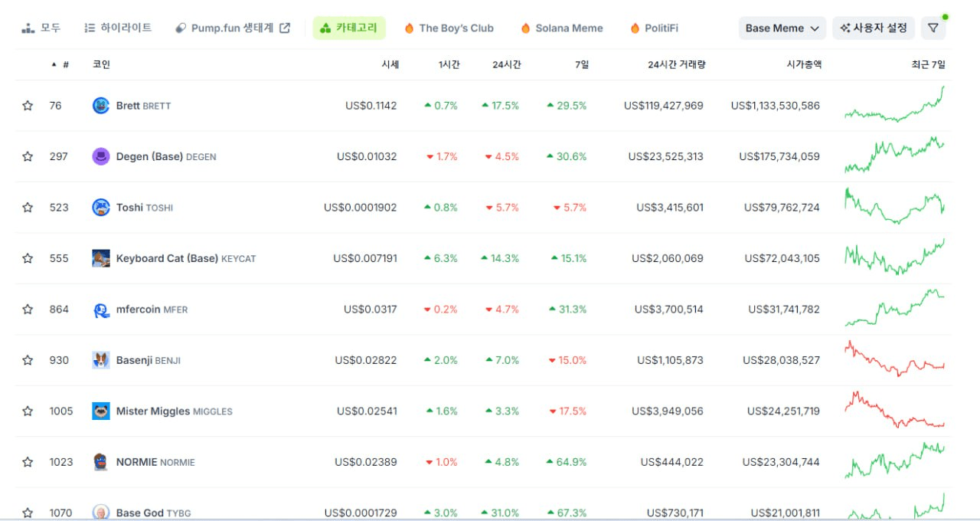The image size is (980, 521).
Task: Sort by 24시간 change column header
Action: point(507,65)
